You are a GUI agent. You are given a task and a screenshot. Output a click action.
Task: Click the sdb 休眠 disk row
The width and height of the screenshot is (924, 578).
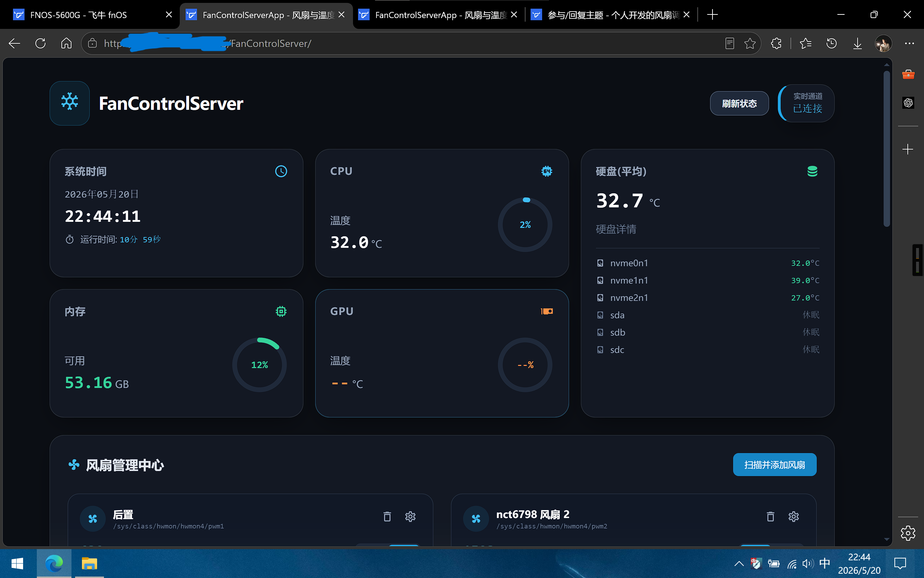point(707,332)
